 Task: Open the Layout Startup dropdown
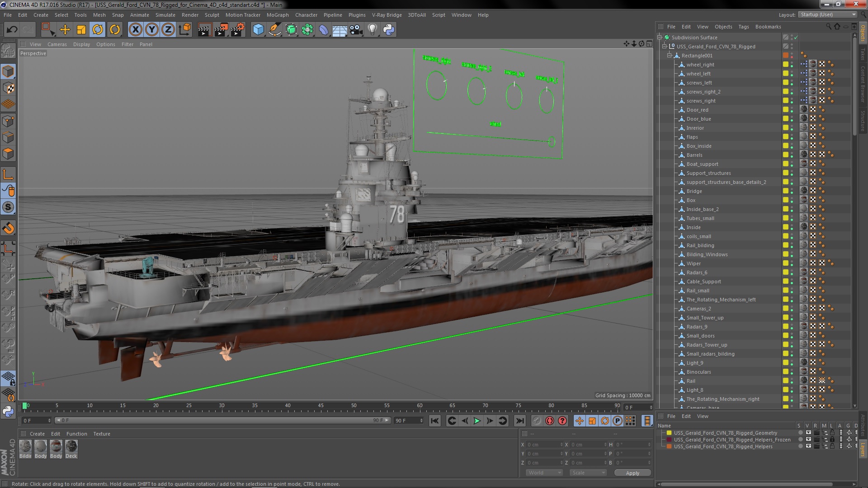click(828, 15)
